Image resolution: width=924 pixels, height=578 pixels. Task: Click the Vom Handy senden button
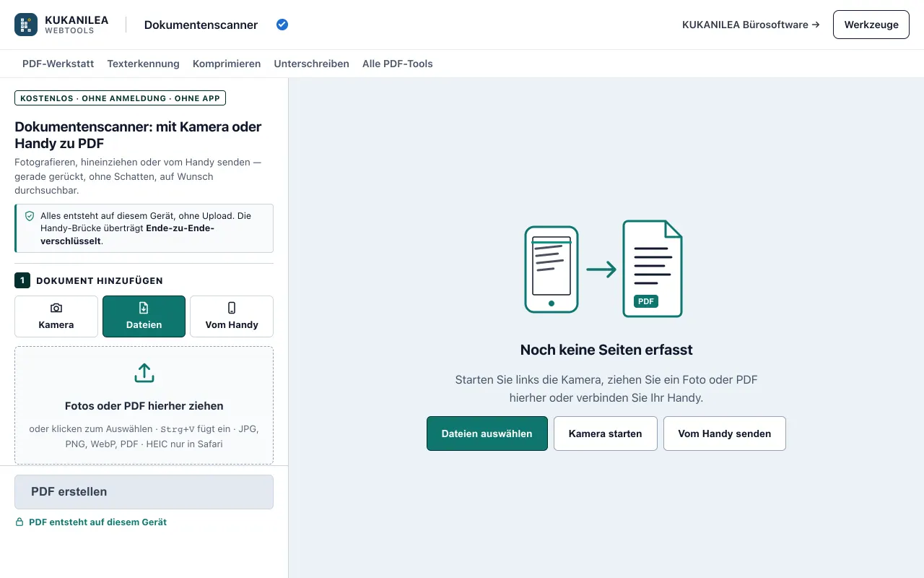[x=725, y=433]
